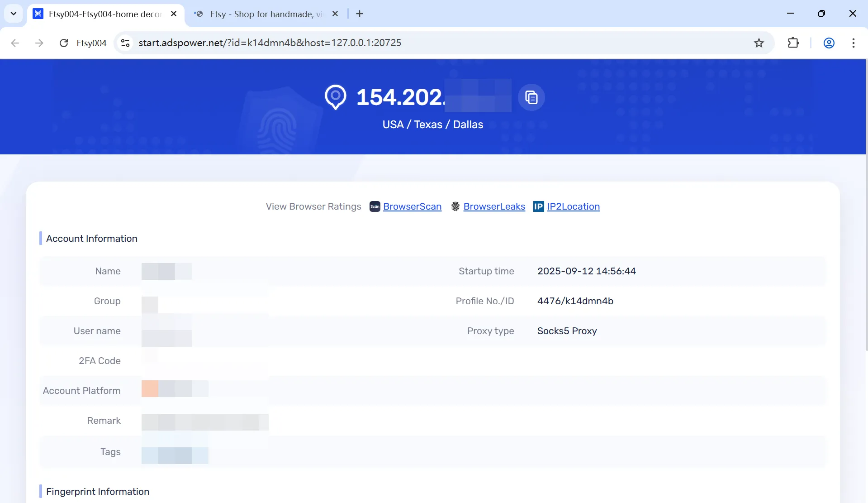Expand the tab search dropdown
Viewport: 868px width, 503px height.
tap(14, 14)
